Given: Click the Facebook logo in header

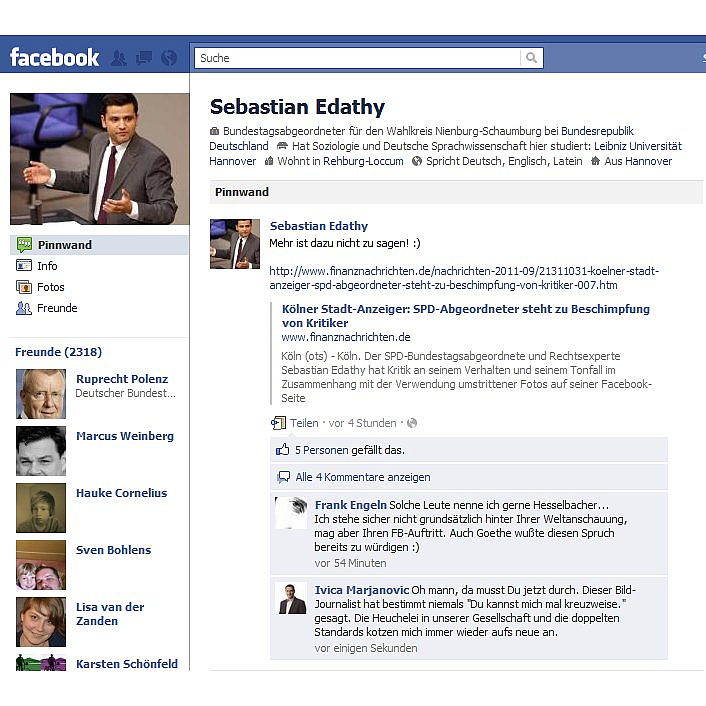Looking at the screenshot, I should pyautogui.click(x=54, y=58).
